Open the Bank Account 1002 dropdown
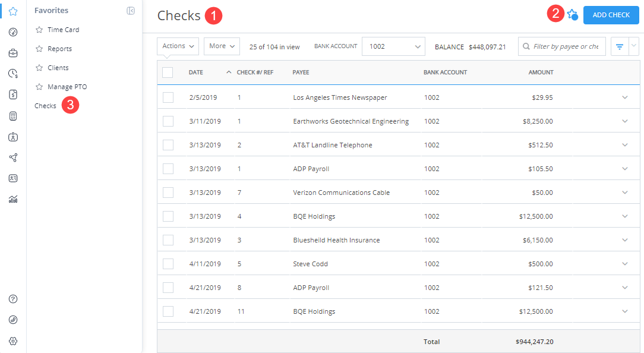Viewport: 644px width, 353px height. pos(393,46)
